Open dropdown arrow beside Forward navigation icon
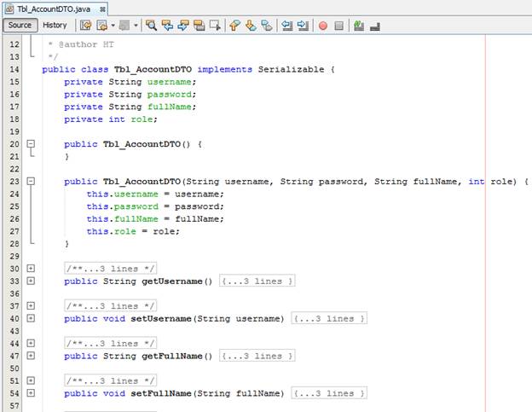532x412 pixels. (x=136, y=26)
